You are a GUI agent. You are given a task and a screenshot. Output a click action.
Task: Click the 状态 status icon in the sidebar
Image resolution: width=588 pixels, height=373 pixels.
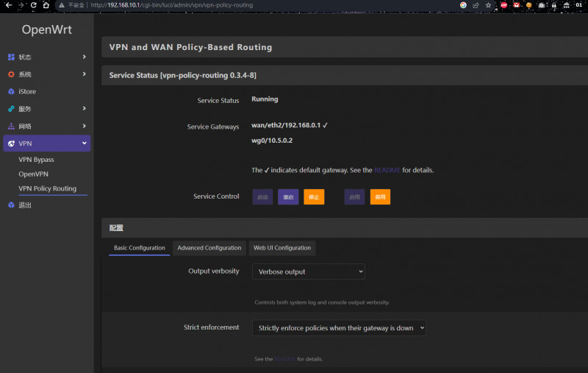click(x=11, y=57)
